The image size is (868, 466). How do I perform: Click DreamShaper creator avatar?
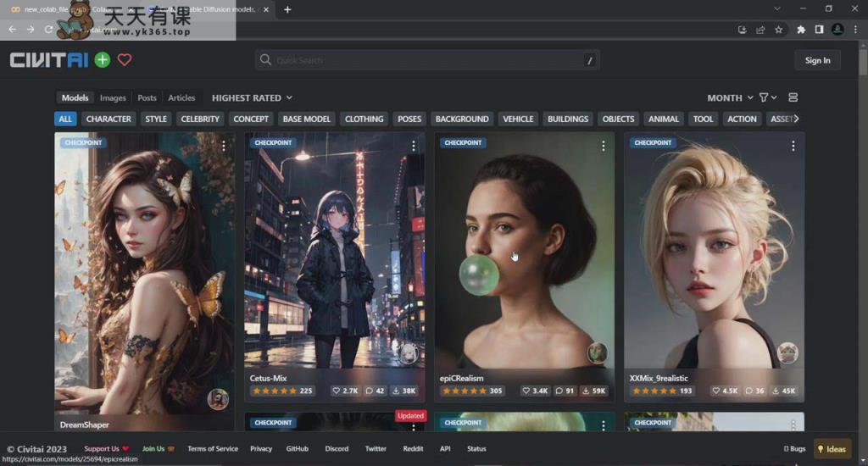[218, 399]
